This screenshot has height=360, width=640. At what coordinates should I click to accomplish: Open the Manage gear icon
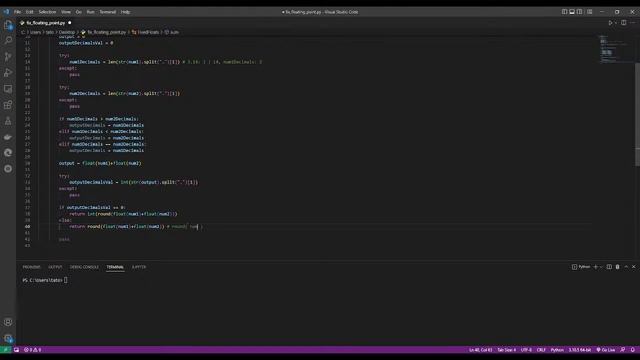click(8, 338)
